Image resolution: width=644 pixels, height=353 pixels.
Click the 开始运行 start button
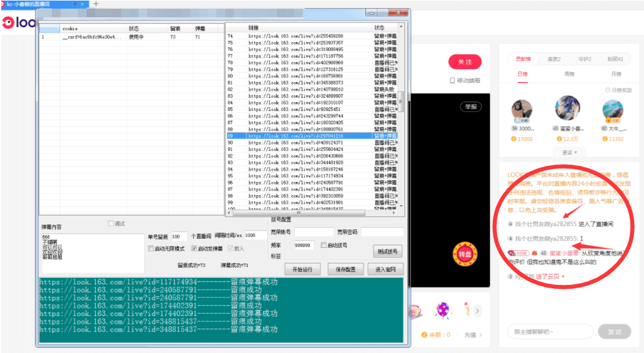point(302,269)
